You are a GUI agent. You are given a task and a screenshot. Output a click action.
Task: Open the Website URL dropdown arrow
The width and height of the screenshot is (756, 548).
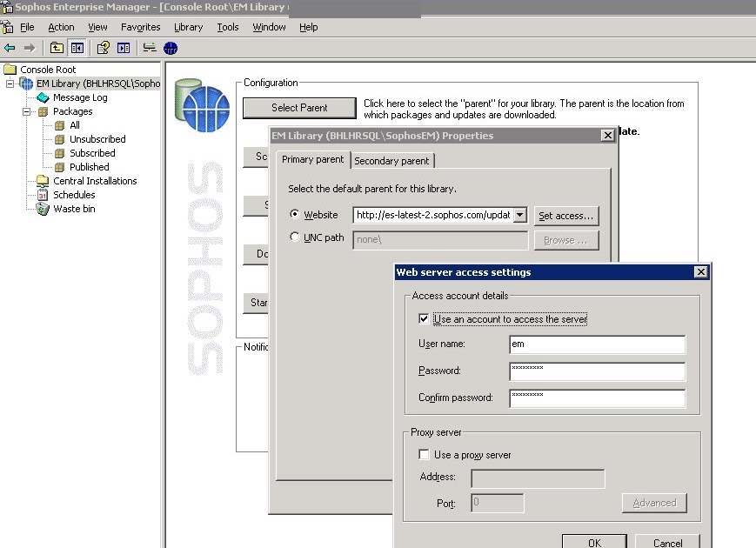pos(520,215)
